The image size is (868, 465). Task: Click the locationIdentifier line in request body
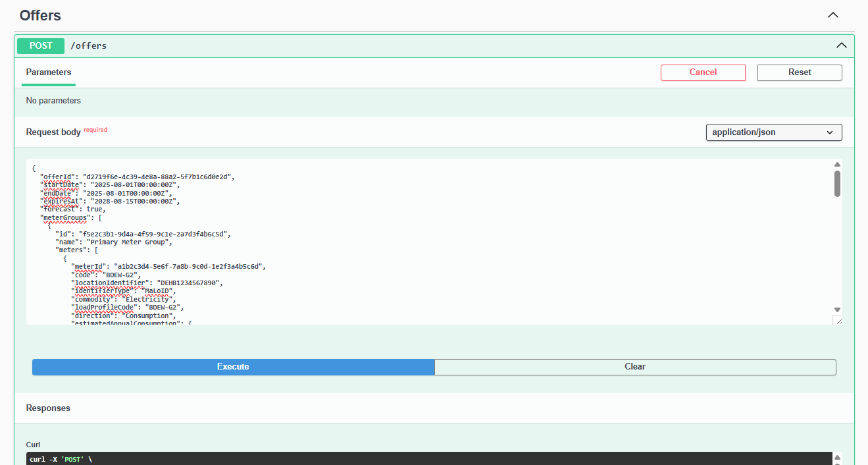pos(147,283)
